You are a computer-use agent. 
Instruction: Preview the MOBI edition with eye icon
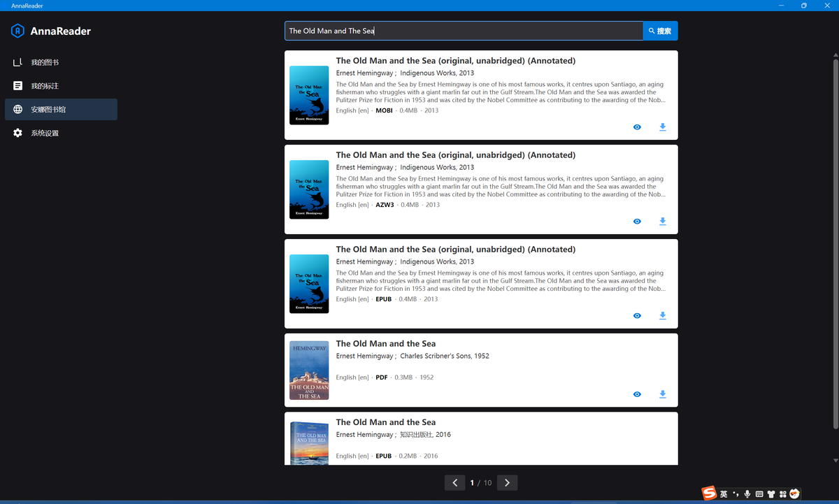pos(637,127)
